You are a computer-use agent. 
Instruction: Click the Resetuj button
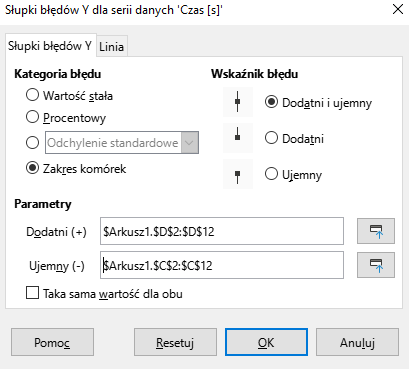pyautogui.click(x=175, y=342)
